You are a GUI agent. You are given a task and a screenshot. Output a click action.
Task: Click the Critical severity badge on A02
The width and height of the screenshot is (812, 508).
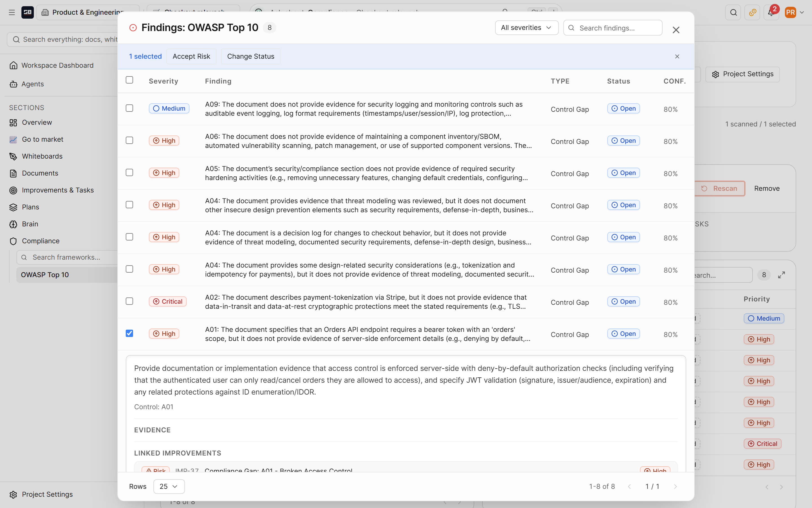click(x=167, y=301)
